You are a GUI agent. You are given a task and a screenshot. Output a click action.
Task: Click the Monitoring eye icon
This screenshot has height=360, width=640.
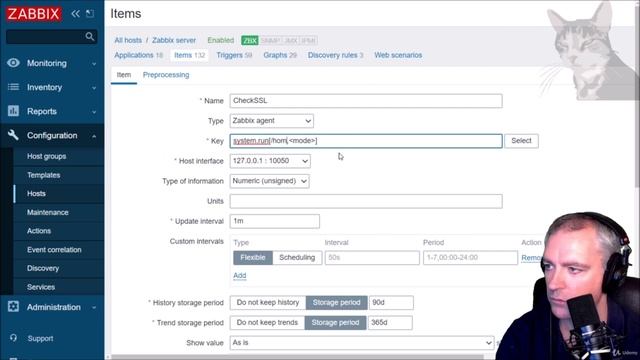tap(13, 63)
